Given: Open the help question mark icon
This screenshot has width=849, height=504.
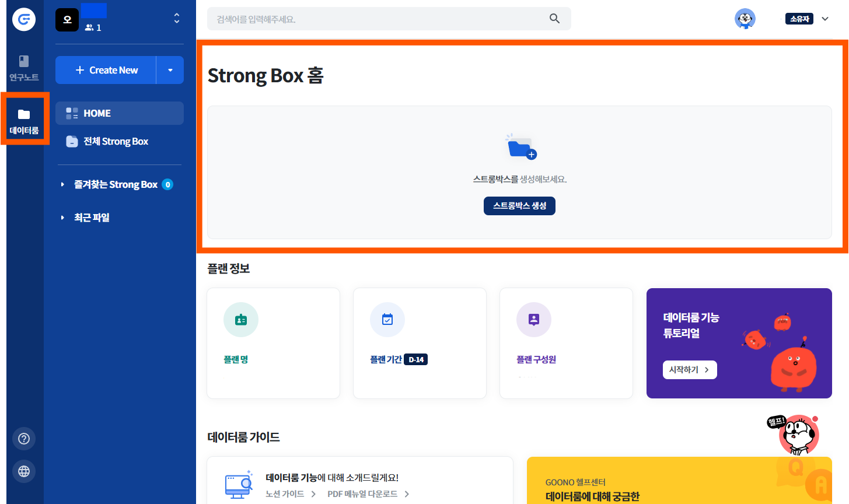Looking at the screenshot, I should 24,439.
